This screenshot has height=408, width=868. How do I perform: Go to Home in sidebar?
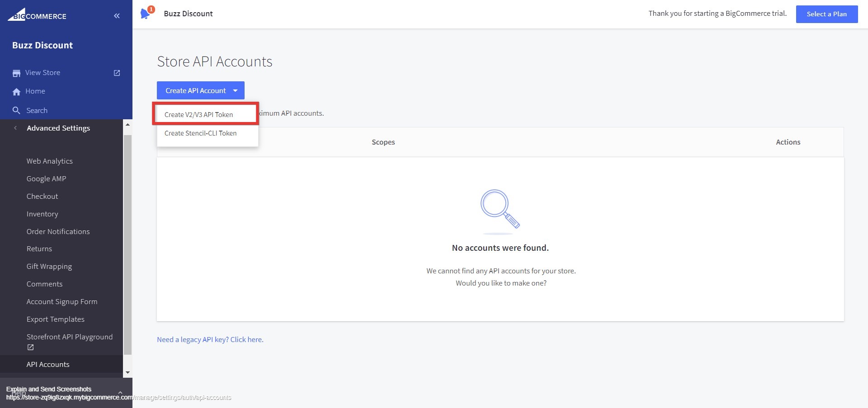click(x=35, y=91)
